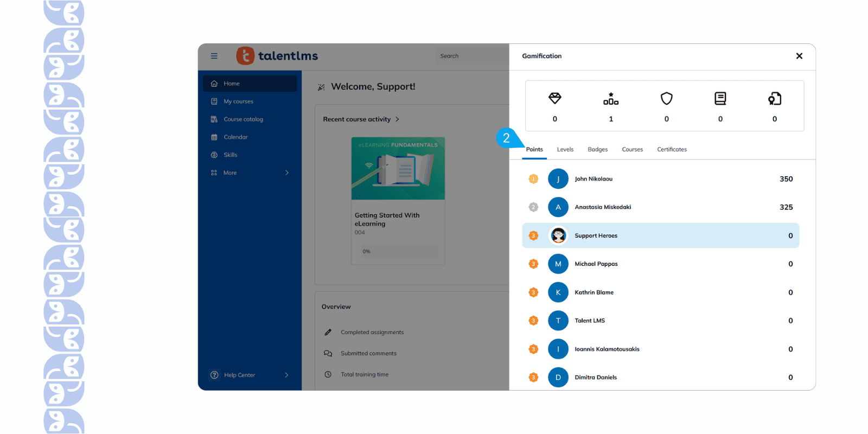Image resolution: width=868 pixels, height=434 pixels.
Task: Click Completed assignments text
Action: [x=372, y=332]
